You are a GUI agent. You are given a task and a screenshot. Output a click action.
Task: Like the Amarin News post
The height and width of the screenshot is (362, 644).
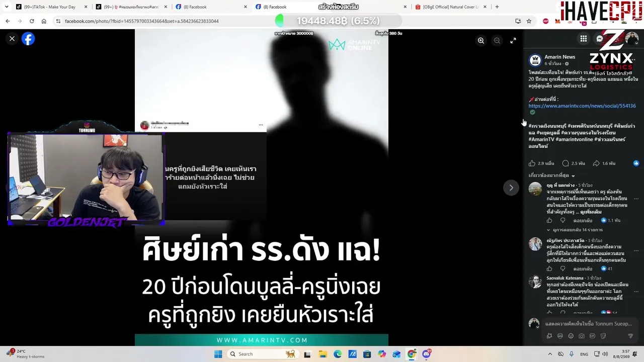point(532,163)
